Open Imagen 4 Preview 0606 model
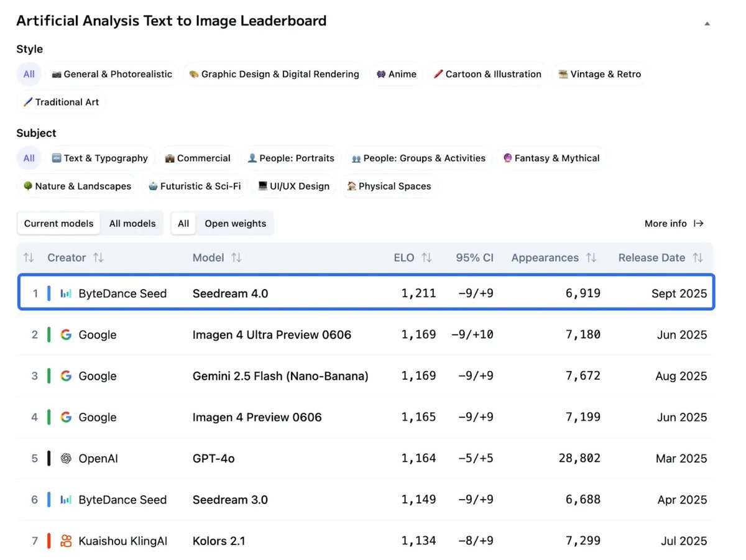 [x=257, y=417]
